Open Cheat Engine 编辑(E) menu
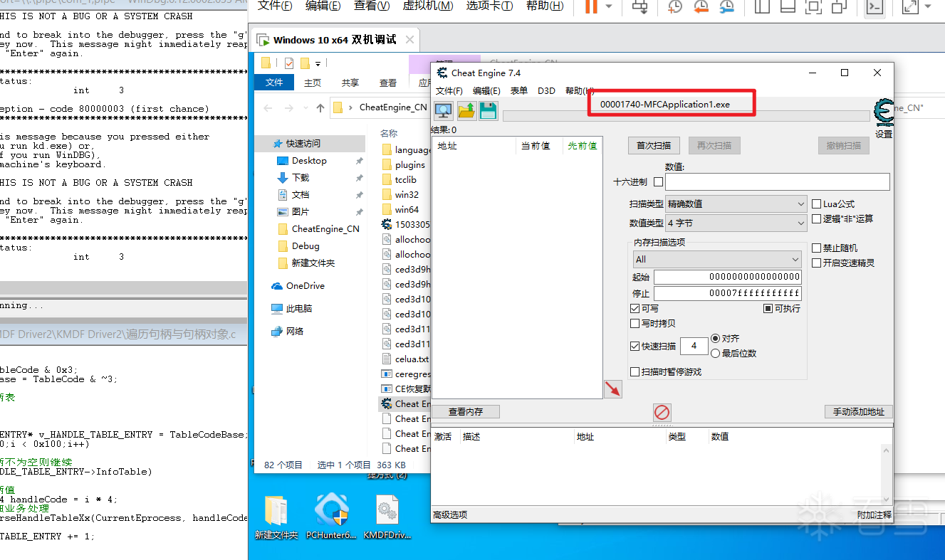The image size is (945, 560). click(x=487, y=91)
